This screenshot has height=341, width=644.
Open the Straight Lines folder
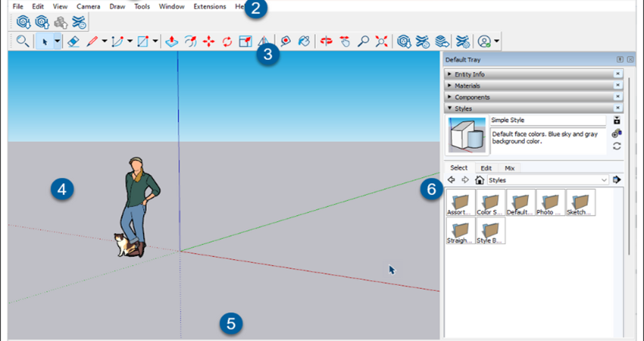coord(461,230)
